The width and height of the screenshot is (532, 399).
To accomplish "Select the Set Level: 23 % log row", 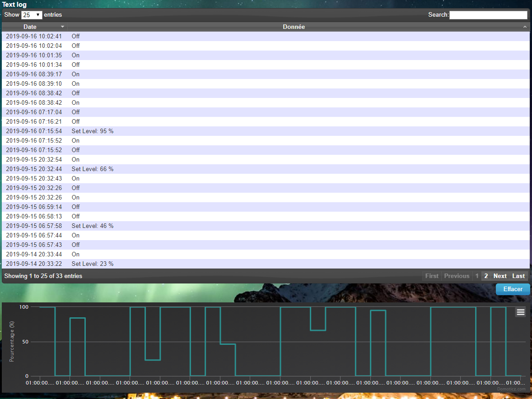I will 92,264.
